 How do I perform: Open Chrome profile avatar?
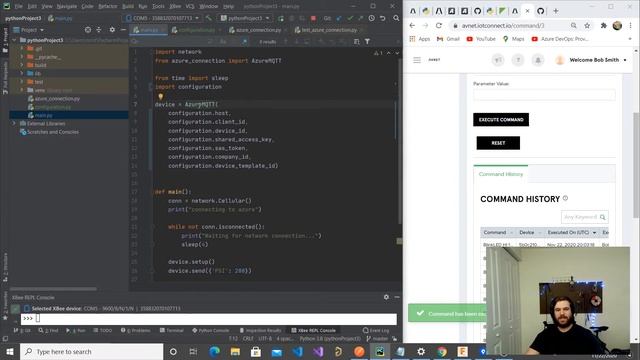[617, 25]
